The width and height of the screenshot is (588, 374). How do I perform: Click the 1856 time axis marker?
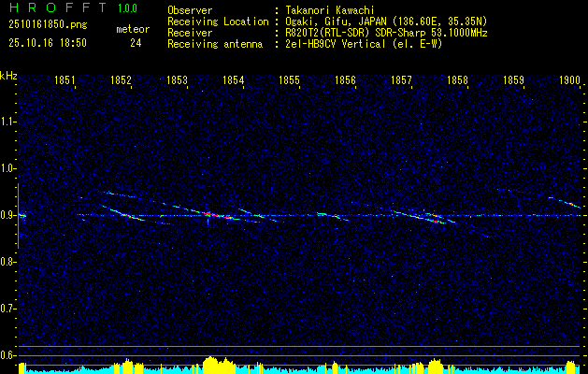coord(345,79)
